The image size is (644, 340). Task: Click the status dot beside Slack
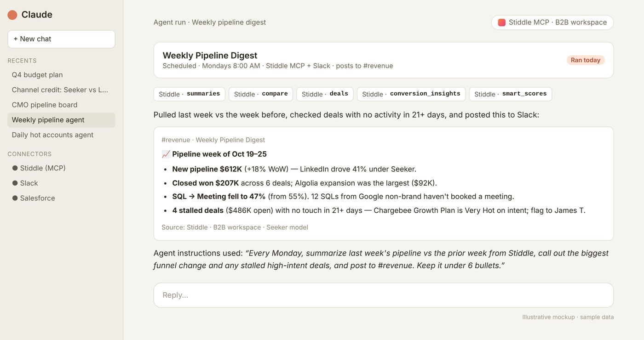click(x=15, y=183)
